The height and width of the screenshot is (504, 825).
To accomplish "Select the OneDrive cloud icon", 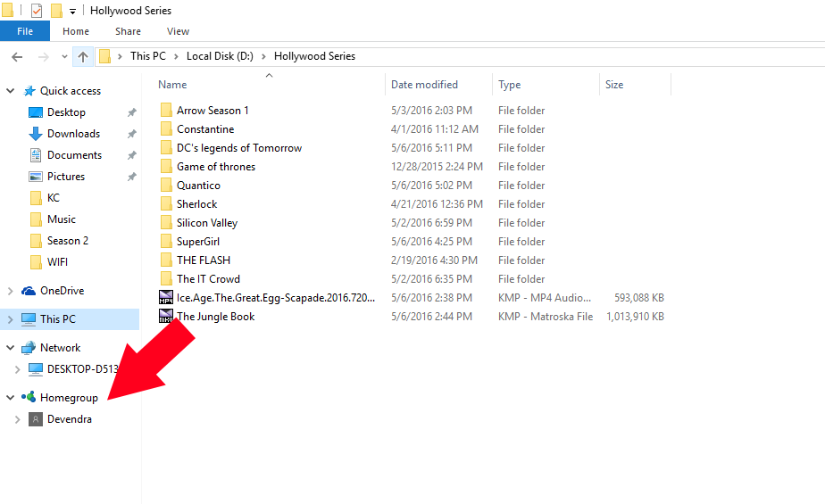I will pos(29,291).
